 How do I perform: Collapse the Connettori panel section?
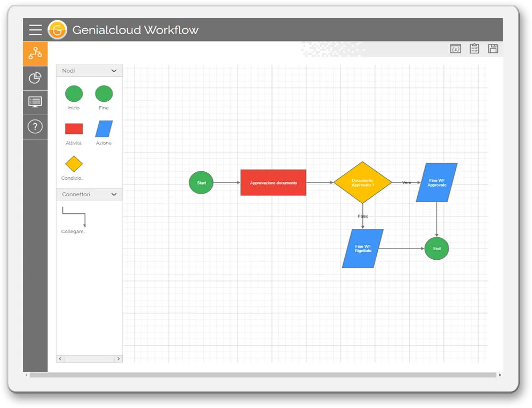click(114, 195)
